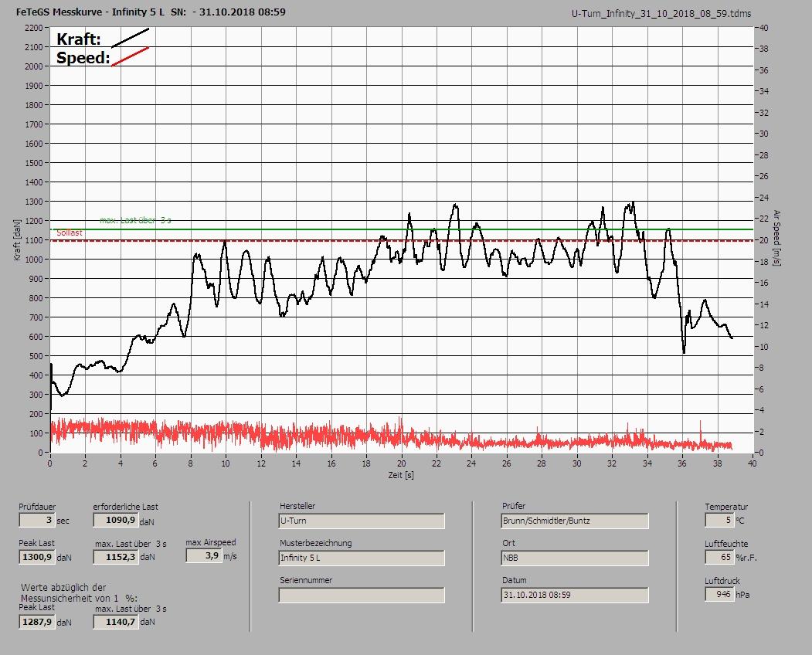Click the green 'max. Last über 3 s' line label
This screenshot has height=655, width=812.
click(135, 221)
